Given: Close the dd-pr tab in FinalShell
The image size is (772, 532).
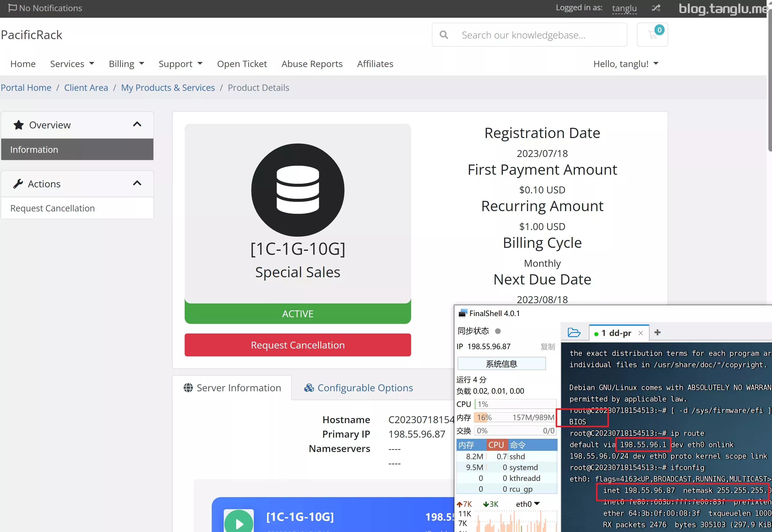Looking at the screenshot, I should click(640, 333).
